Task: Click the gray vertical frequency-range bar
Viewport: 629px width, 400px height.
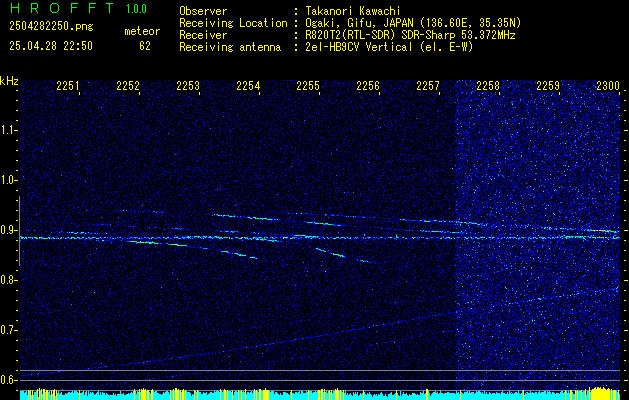Action: pos(19,231)
